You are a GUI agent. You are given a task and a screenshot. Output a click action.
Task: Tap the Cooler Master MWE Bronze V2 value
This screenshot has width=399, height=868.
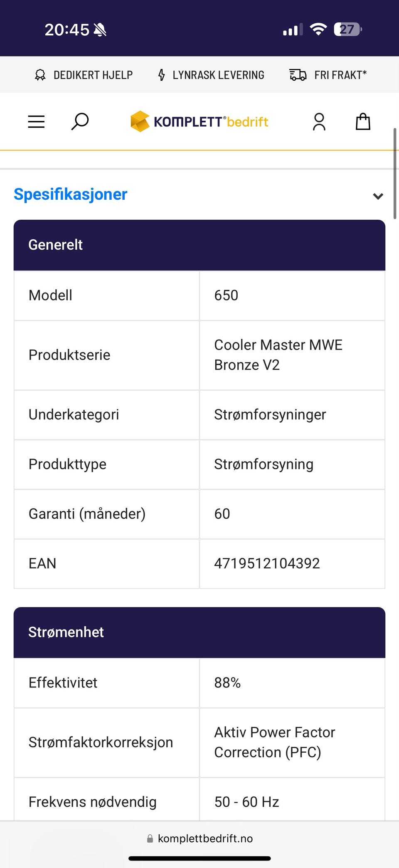click(278, 355)
